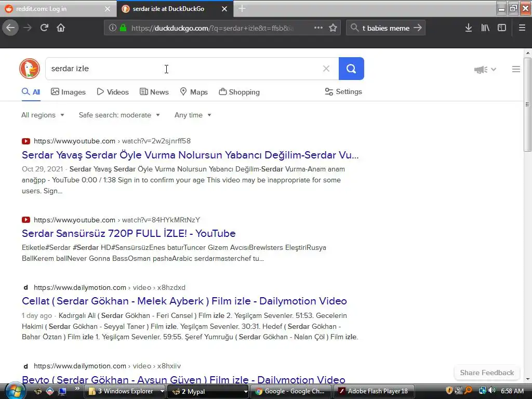The image size is (532, 399).
Task: Open the library bookmarks icon
Action: click(485, 28)
